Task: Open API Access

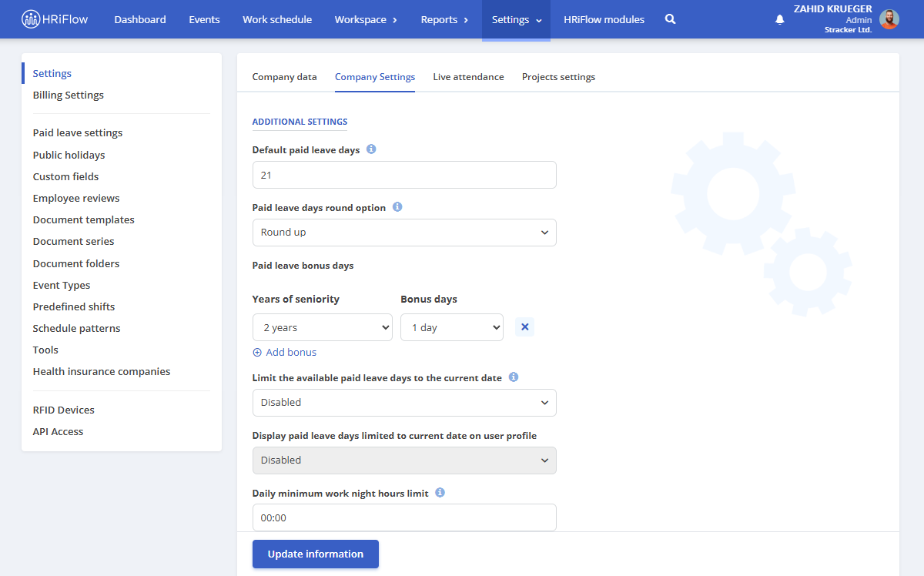Action: 59,431
